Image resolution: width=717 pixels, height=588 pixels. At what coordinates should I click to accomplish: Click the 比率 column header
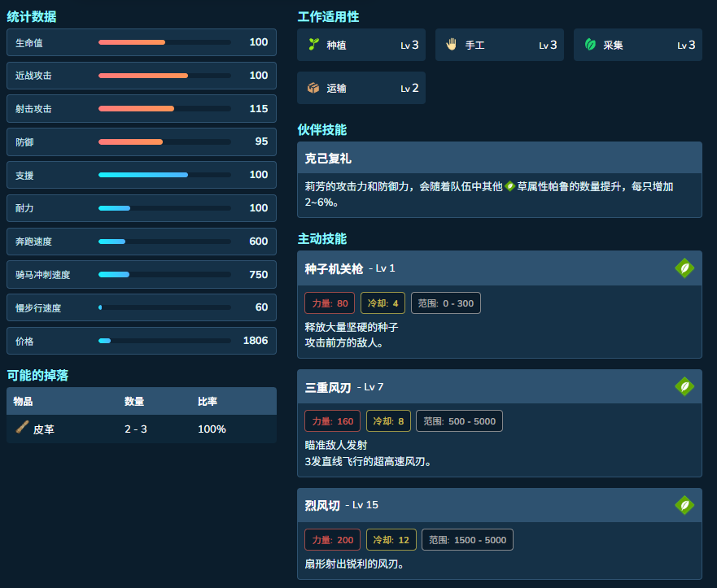click(208, 401)
